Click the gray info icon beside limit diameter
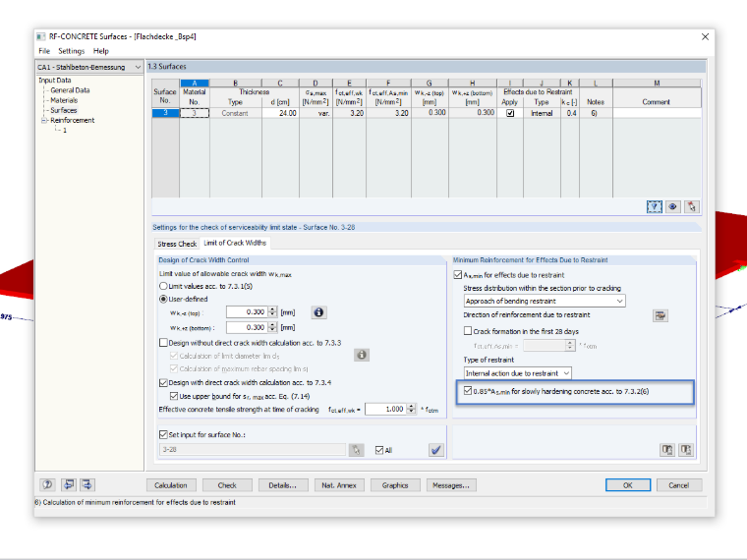Viewport: 747px width, 560px height. 362,355
